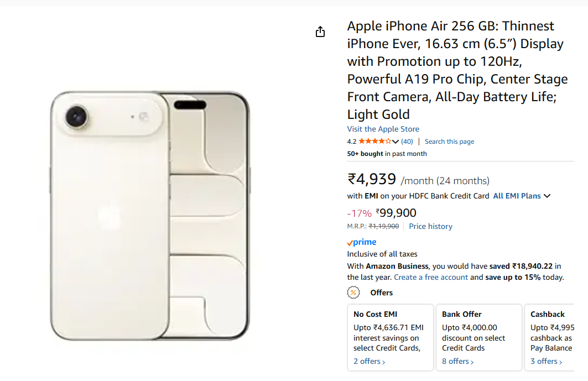This screenshot has height=381, width=588.
Task: Open Price history link
Action: [x=431, y=226]
